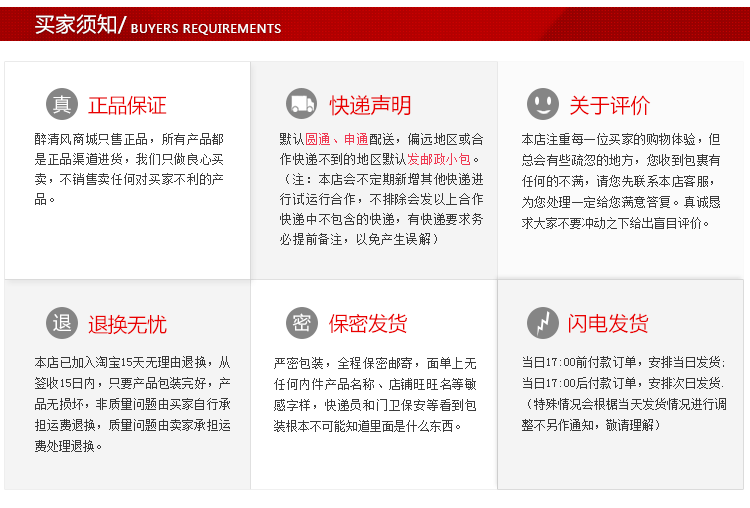
Task: Click the red 申通 courier text
Action: (356, 139)
